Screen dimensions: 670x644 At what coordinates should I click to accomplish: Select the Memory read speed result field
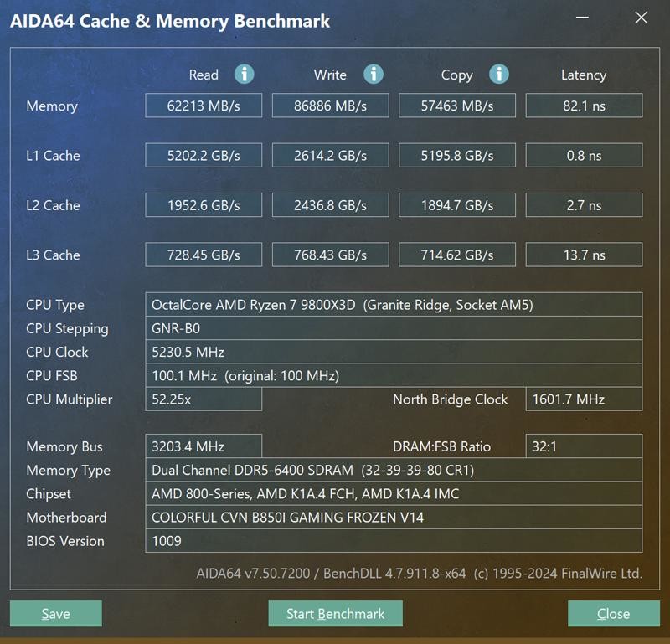point(203,106)
